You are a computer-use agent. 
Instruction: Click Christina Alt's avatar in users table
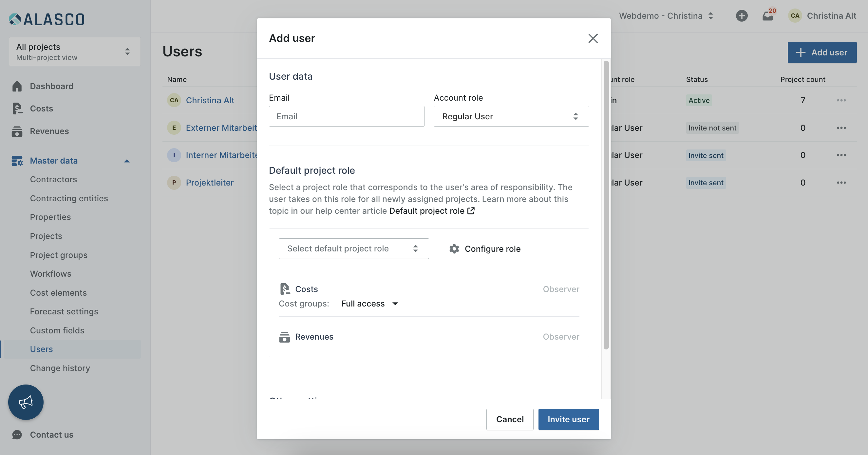pyautogui.click(x=174, y=101)
